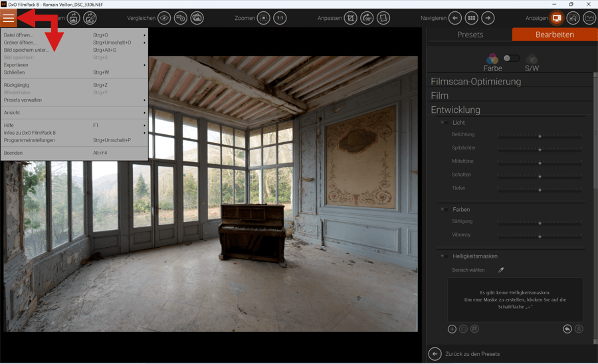This screenshot has height=364, width=598.
Task: Switch to the Presets tab
Action: pos(470,35)
